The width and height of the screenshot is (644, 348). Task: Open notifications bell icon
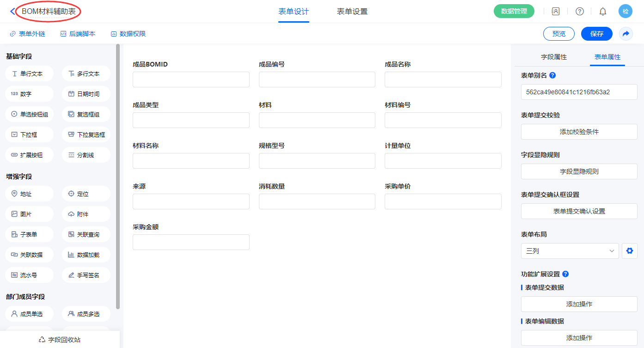coord(602,12)
